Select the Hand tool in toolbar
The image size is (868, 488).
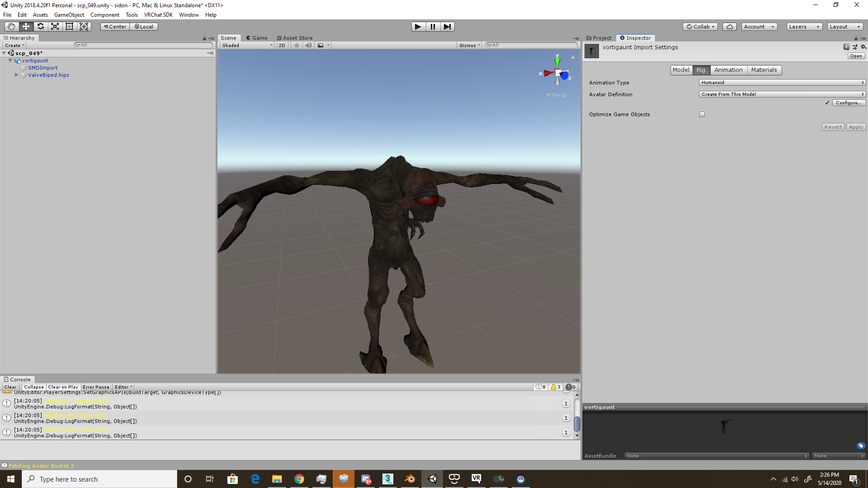(x=11, y=27)
